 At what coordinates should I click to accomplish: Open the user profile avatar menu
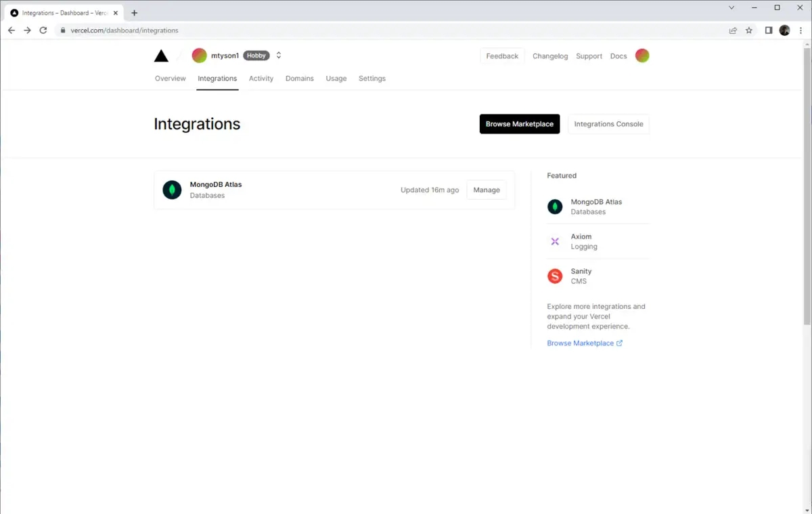pos(642,56)
